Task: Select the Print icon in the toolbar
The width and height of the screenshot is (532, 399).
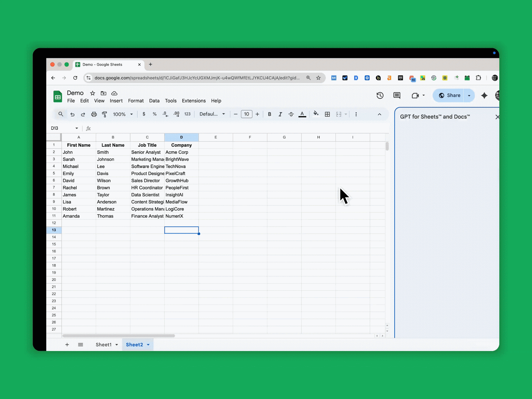Action: click(x=94, y=114)
